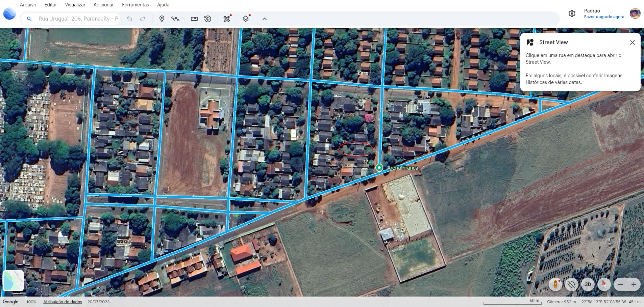The height and width of the screenshot is (307, 644).
Task: Click the undo arrow
Action: pyautogui.click(x=129, y=19)
